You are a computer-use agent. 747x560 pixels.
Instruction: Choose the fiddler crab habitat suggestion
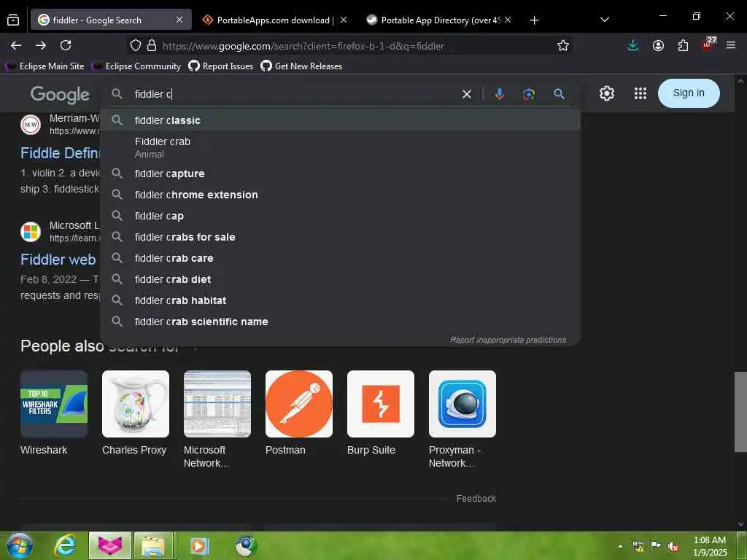340,300
